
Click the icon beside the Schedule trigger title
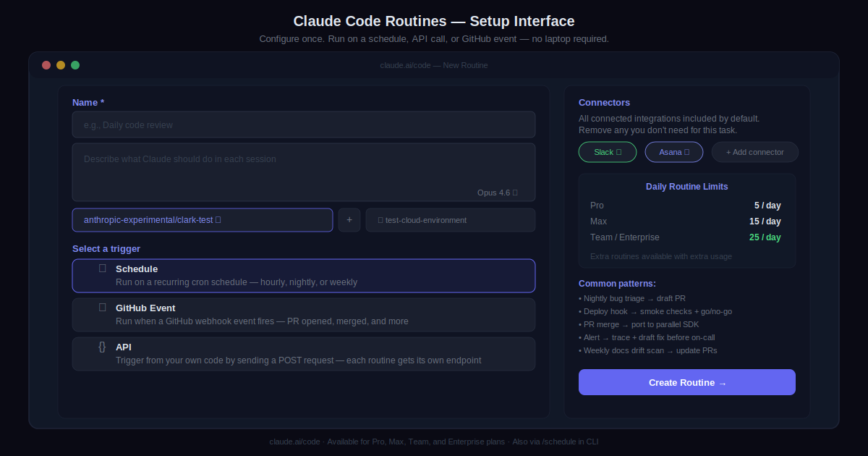[x=102, y=269]
